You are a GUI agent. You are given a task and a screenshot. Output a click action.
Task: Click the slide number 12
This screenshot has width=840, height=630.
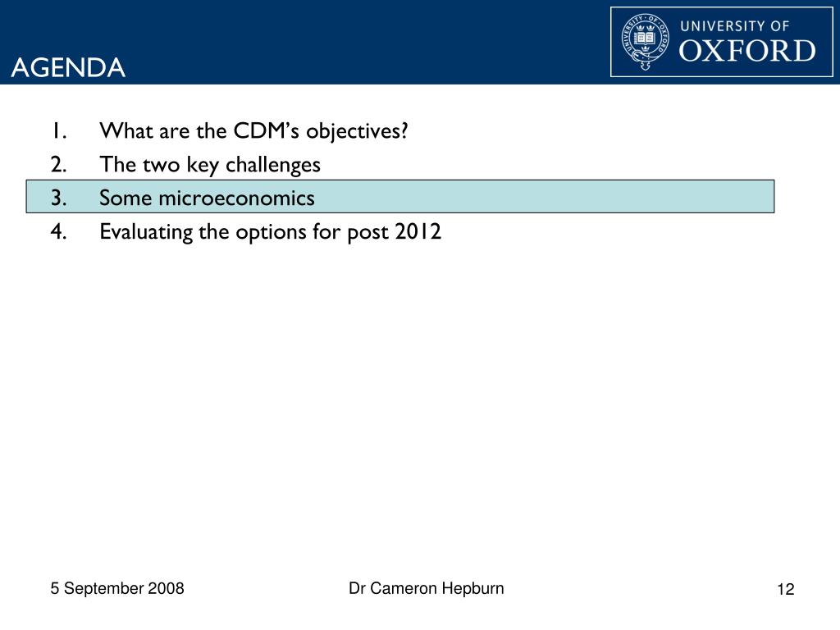click(x=785, y=589)
